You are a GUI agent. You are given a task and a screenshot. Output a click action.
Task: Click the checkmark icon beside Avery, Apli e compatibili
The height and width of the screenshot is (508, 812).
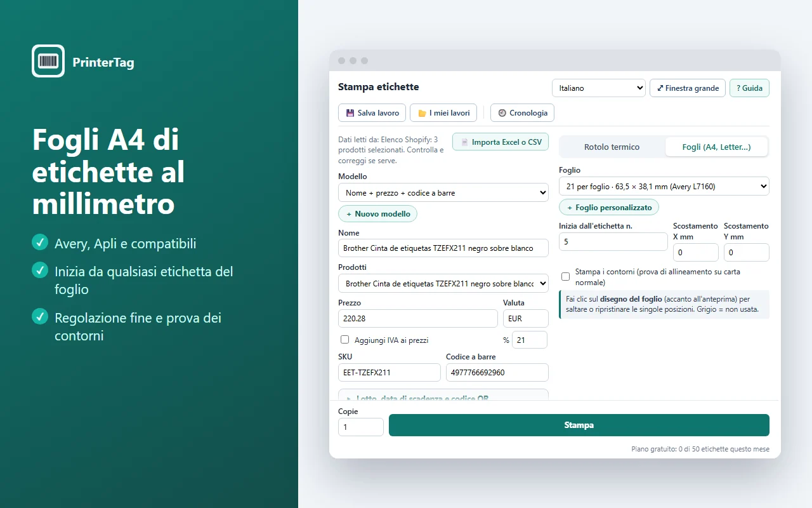click(x=40, y=242)
